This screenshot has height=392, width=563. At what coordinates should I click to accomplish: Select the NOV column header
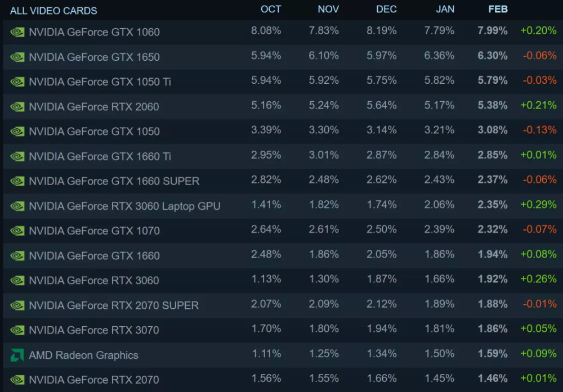coord(328,10)
